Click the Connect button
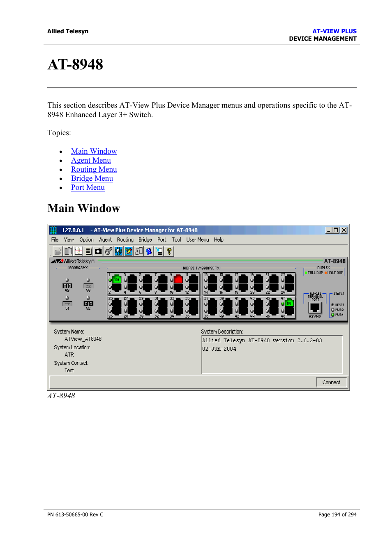392x555 pixels. pos(332,382)
